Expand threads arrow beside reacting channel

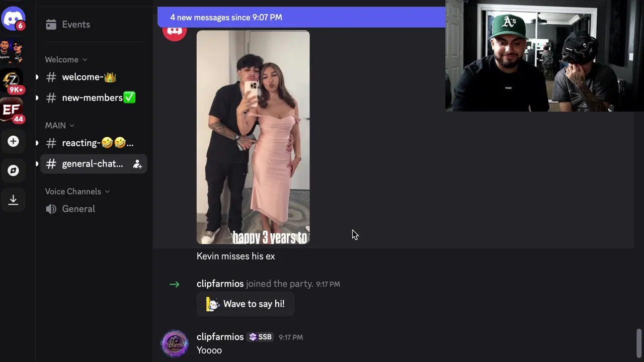[x=37, y=143]
